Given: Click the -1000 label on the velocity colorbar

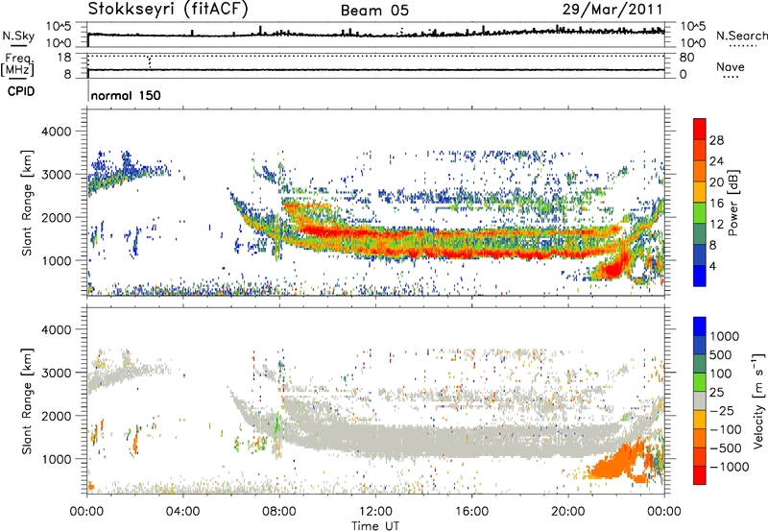Looking at the screenshot, I should [729, 467].
